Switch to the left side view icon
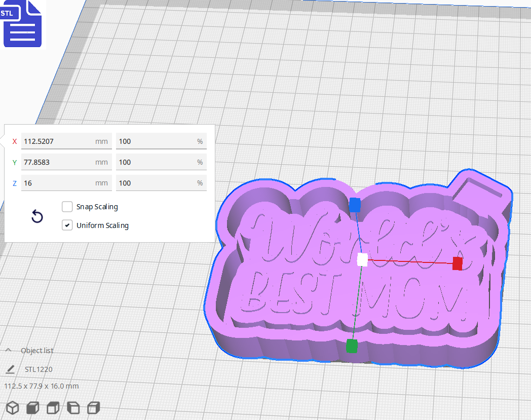 point(73,407)
